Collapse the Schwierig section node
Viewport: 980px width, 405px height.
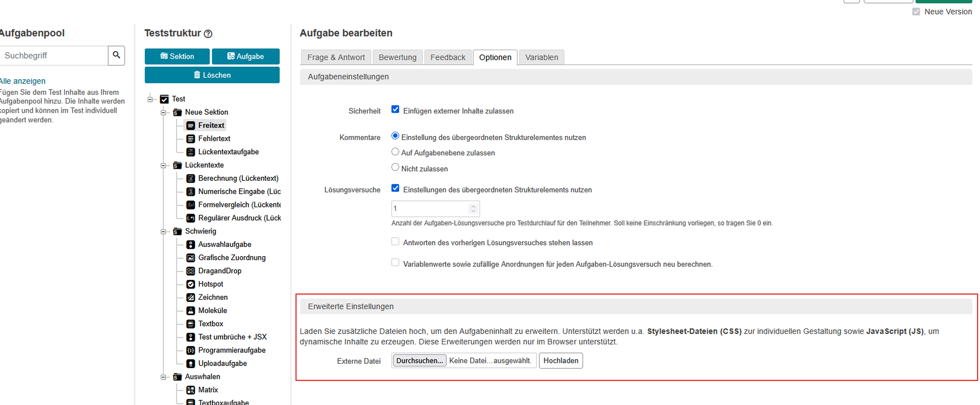pyautogui.click(x=163, y=231)
